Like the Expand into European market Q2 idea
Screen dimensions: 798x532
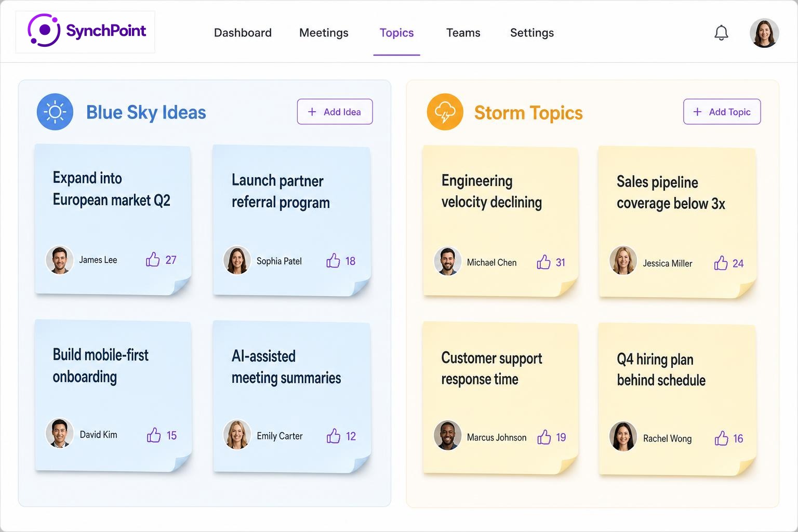tap(153, 259)
